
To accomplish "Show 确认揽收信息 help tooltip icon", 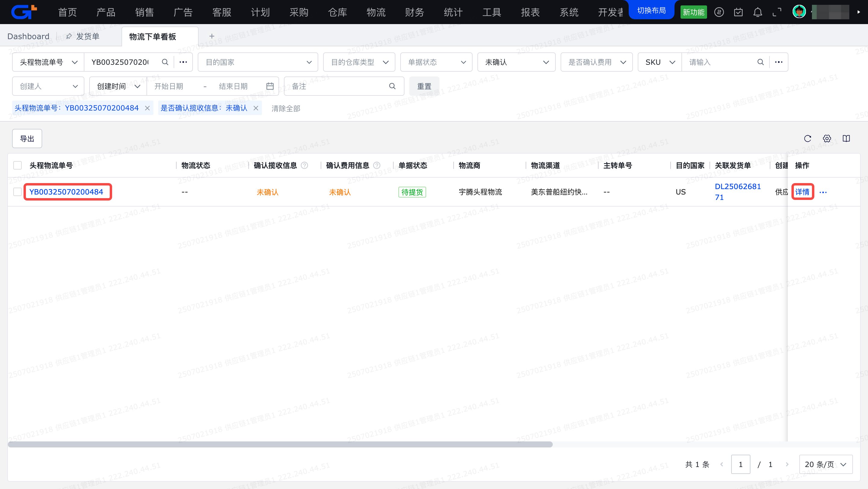I will click(304, 165).
